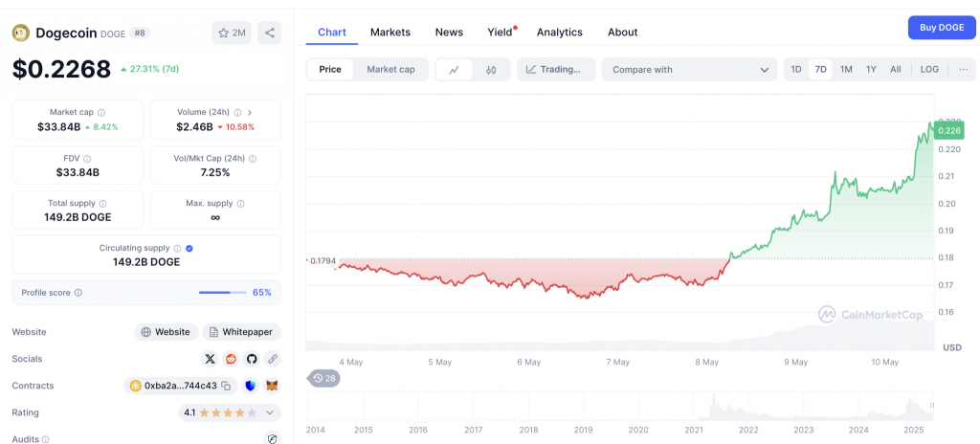Open the Whitepaper link
Image resolution: width=980 pixels, height=444 pixels.
coord(241,332)
